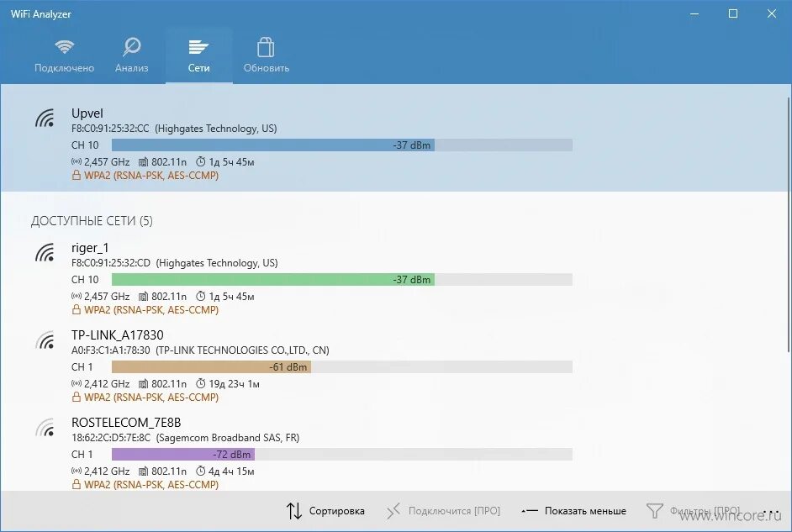Click the sort arrows icon next to Сортировка
792x532 pixels.
(x=294, y=511)
